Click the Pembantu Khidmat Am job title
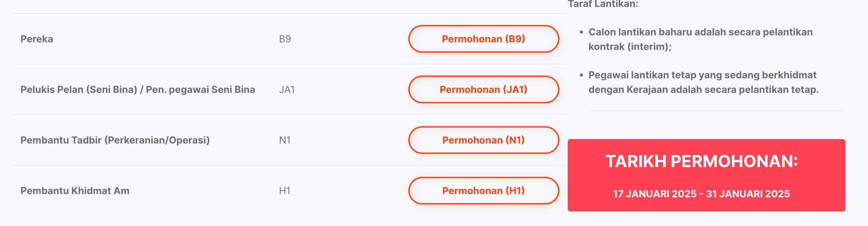 coord(75,191)
